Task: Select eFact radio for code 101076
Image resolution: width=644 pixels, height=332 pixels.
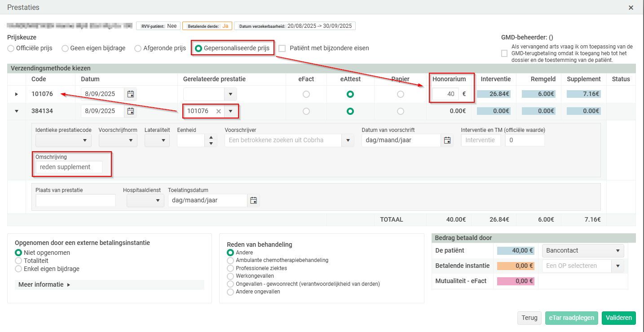Action: (306, 94)
